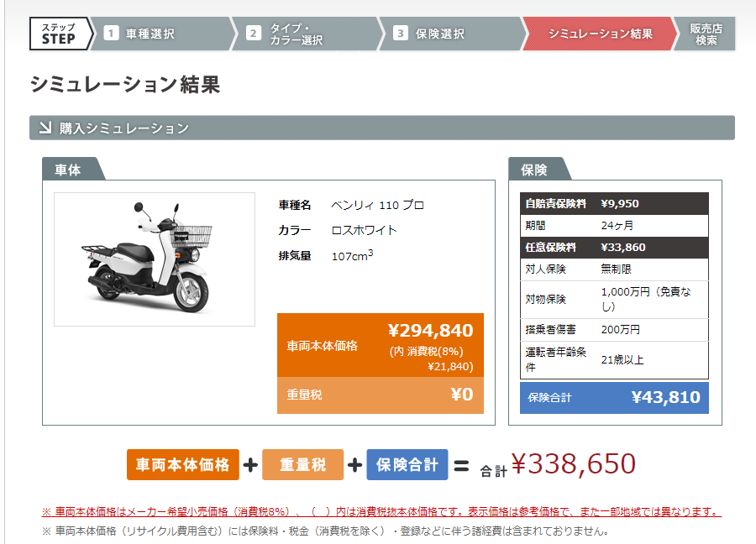Click the 購入シミュレーション section header text
This screenshot has height=544, width=756.
click(124, 128)
